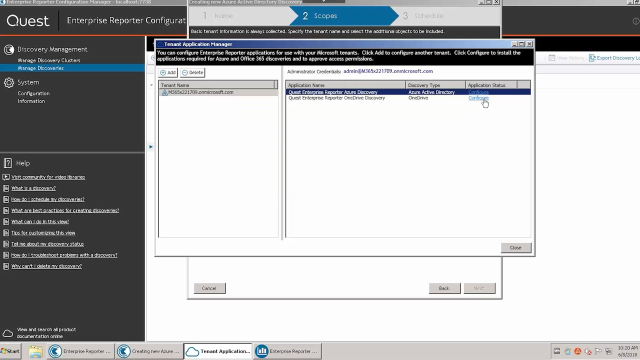This screenshot has width=640, height=360.
Task: Sort by the Tenant Name column header
Action: click(217, 85)
